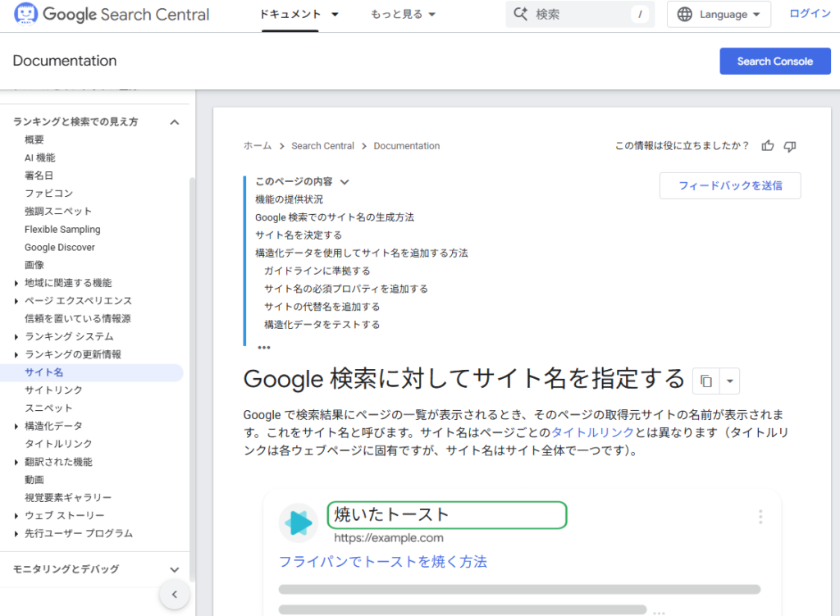The width and height of the screenshot is (840, 616).
Task: Expand the モニタリングとデバッグ section
Action: pyautogui.click(x=174, y=569)
